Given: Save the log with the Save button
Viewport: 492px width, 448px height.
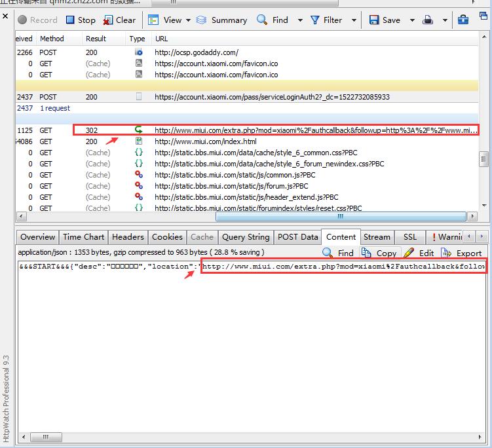Looking at the screenshot, I should click(x=385, y=20).
